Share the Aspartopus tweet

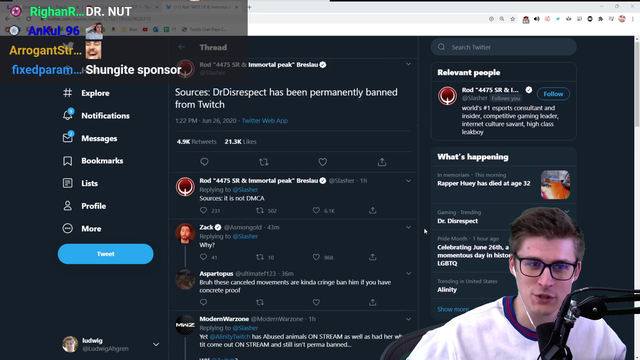coord(373,302)
